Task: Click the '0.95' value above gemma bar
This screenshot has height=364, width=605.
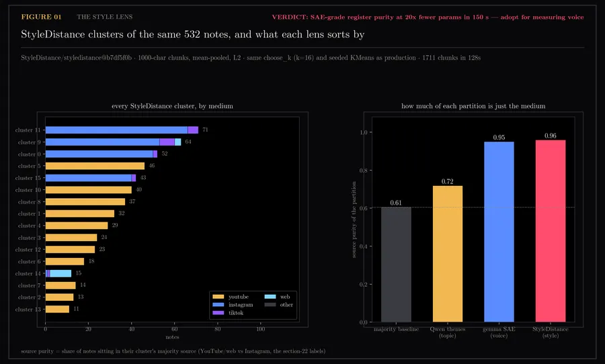Action: click(x=499, y=138)
